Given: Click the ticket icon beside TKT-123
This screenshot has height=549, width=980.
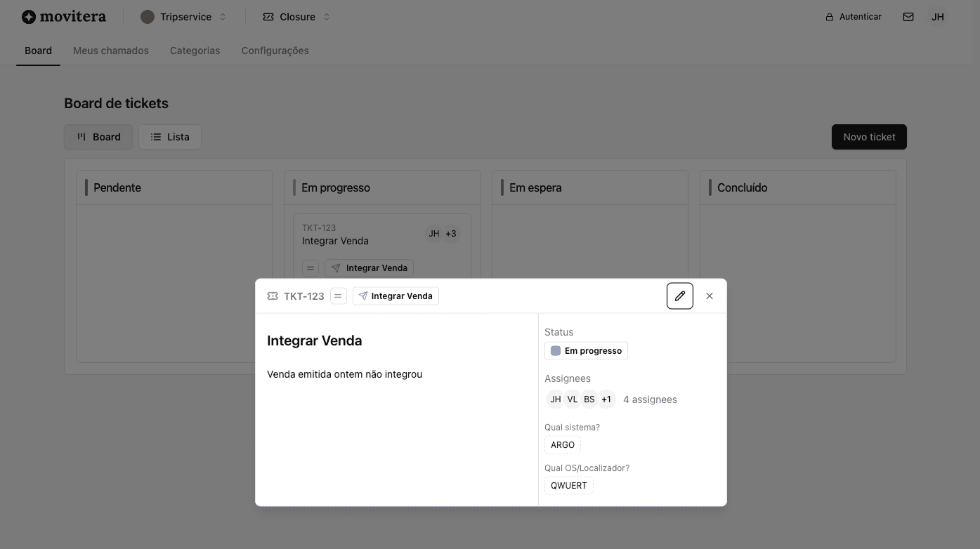Looking at the screenshot, I should tap(272, 296).
